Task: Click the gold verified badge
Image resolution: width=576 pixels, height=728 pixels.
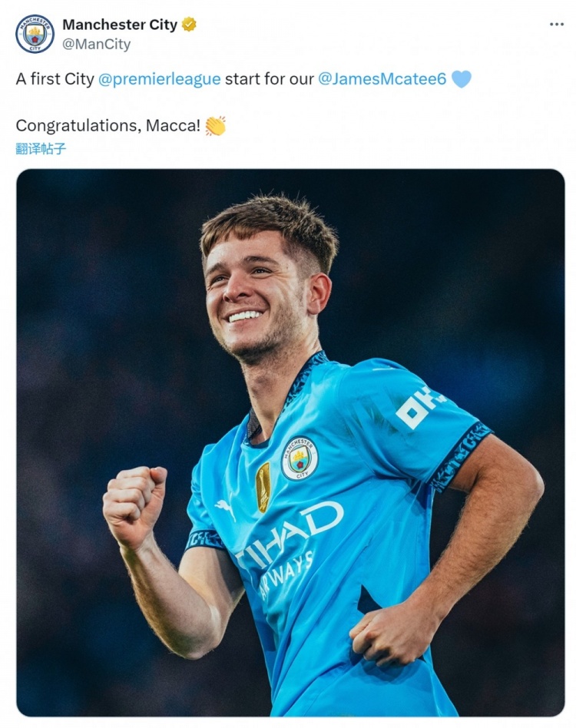Action: tap(189, 24)
